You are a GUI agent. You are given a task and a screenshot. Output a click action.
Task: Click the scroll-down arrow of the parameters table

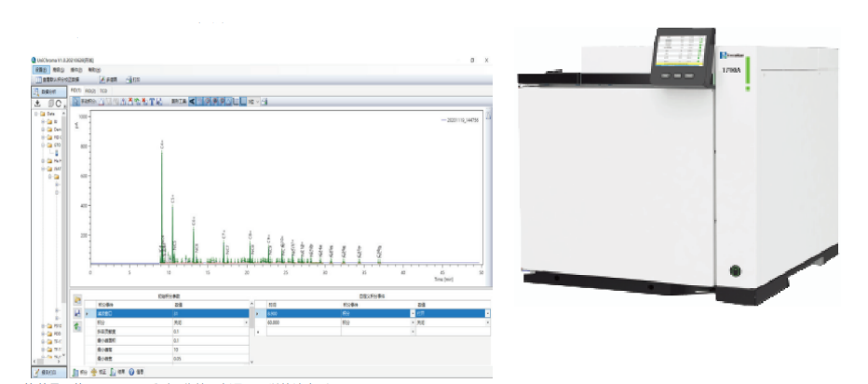click(251, 362)
